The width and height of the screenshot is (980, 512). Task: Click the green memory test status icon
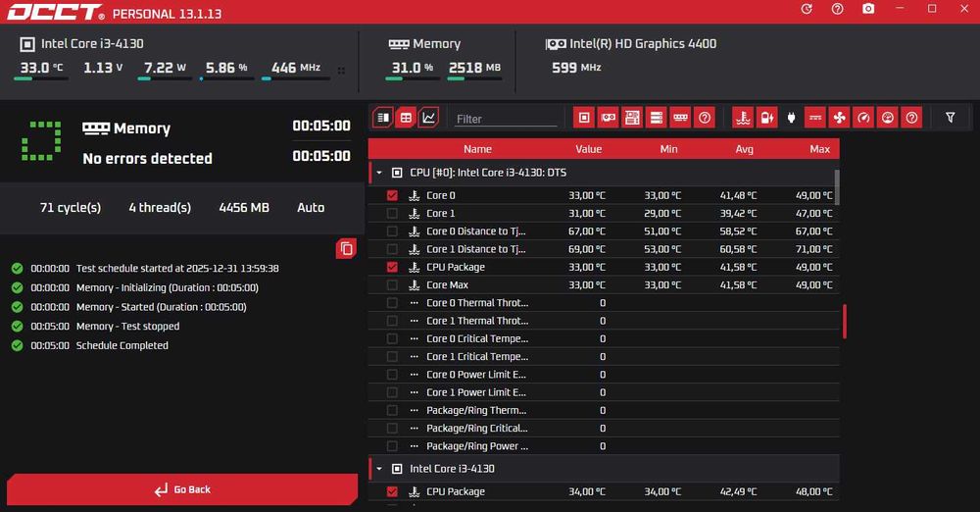pos(41,141)
